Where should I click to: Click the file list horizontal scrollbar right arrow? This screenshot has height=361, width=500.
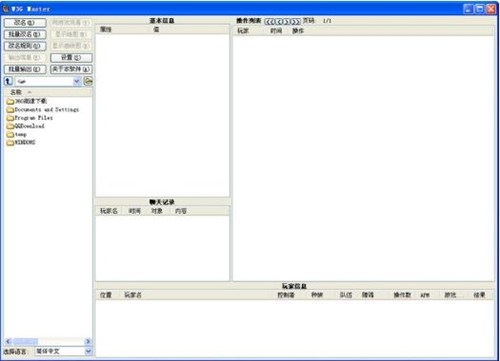[88, 341]
